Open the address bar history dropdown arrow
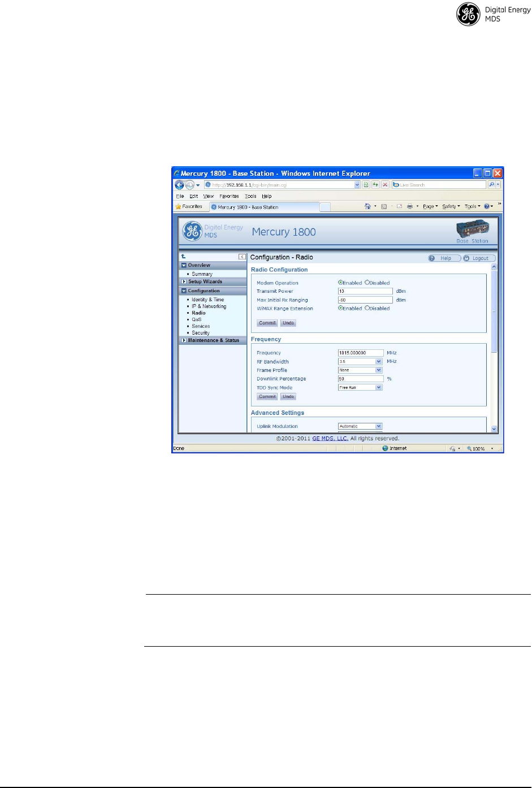 coord(357,185)
